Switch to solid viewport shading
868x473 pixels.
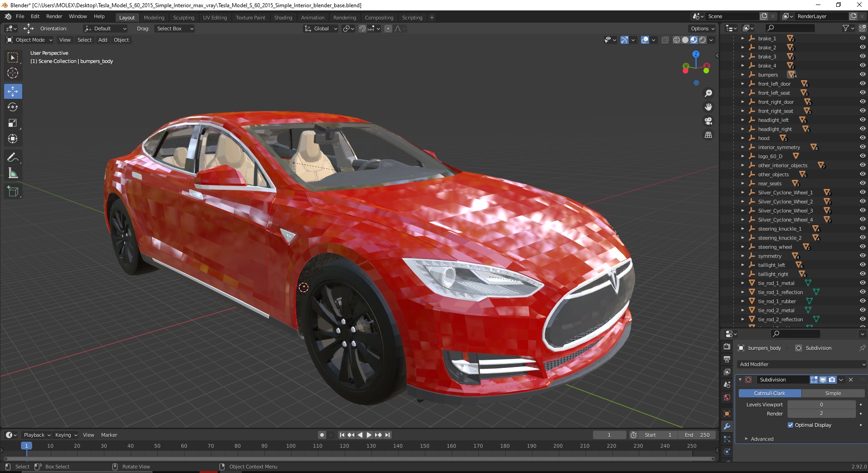[x=685, y=40]
